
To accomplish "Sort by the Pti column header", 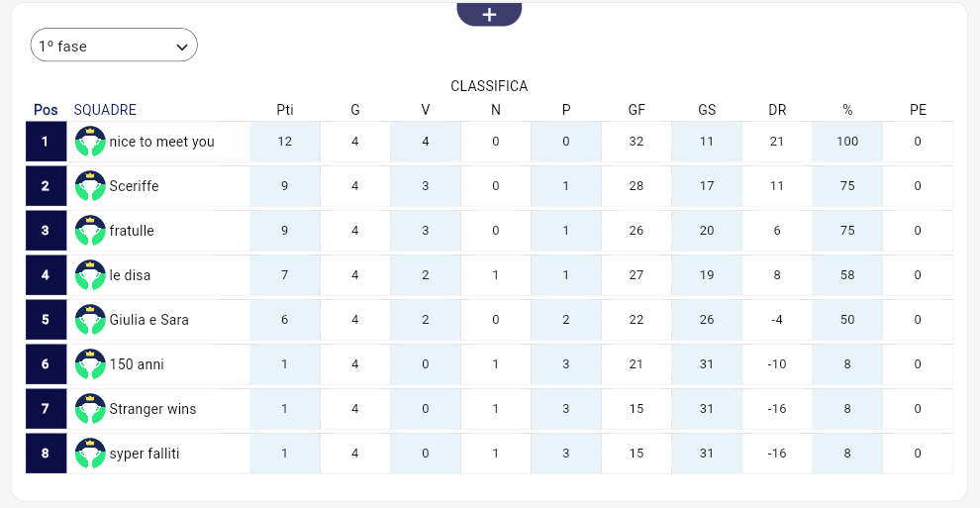I will coord(285,110).
